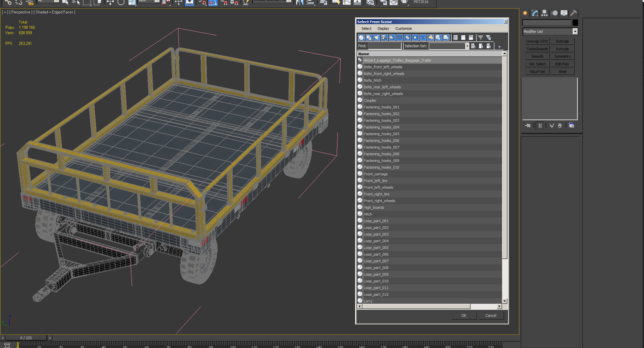
Task: Open the Modifier List dropdown
Action: coord(575,31)
